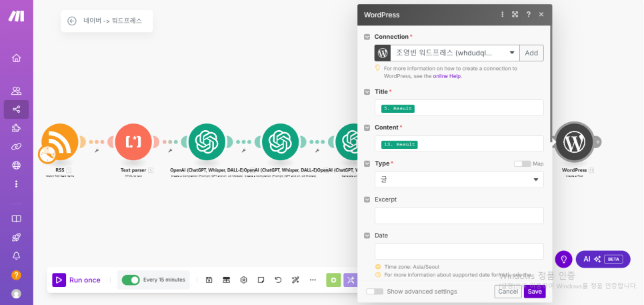The image size is (644, 305).
Task: Open Connections link icon in sidebar
Action: (x=16, y=147)
